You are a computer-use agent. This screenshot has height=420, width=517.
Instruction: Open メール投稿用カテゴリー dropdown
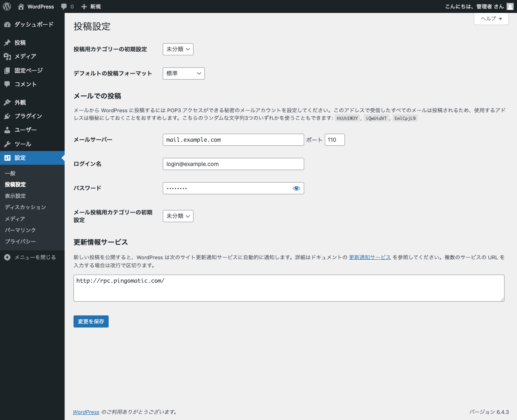click(178, 216)
